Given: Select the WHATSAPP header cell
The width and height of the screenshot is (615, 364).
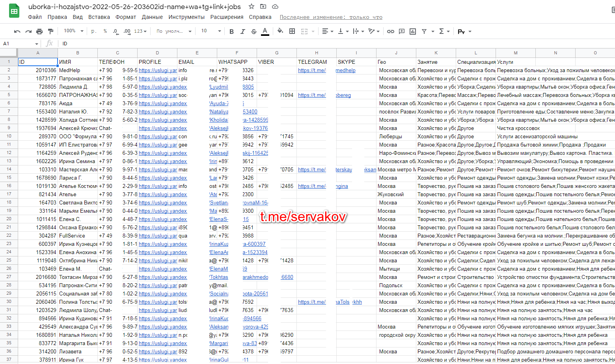Looking at the screenshot, I should 237,62.
